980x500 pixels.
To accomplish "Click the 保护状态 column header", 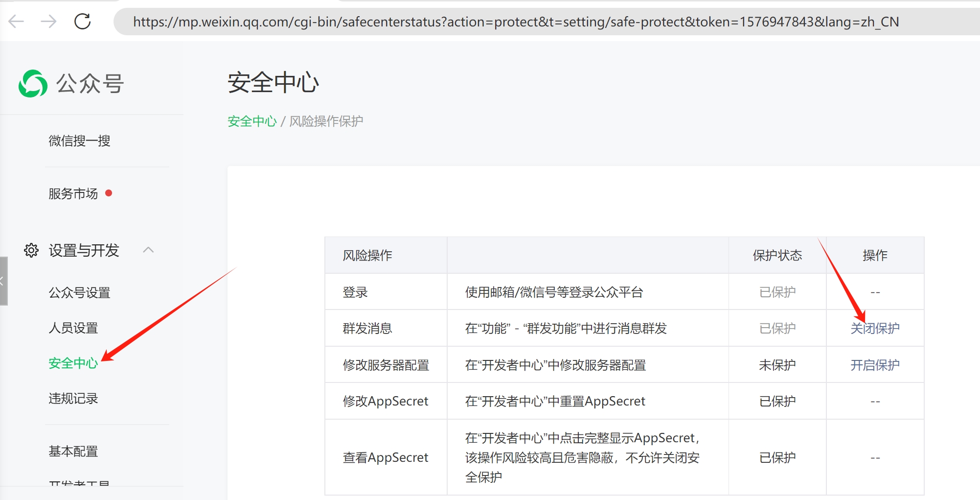I will (x=777, y=255).
